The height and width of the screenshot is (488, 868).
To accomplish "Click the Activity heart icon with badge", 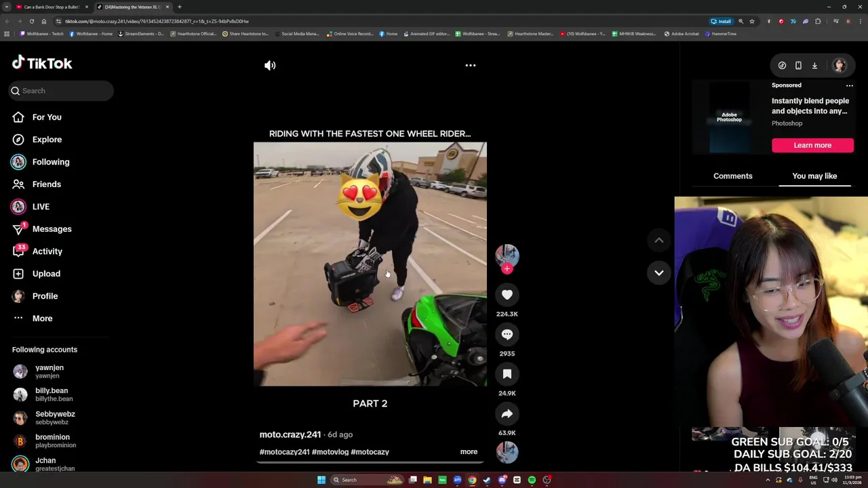I will pyautogui.click(x=18, y=251).
